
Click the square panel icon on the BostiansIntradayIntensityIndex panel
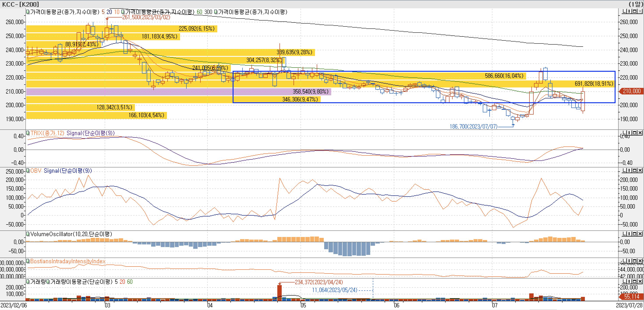pyautogui.click(x=635, y=261)
